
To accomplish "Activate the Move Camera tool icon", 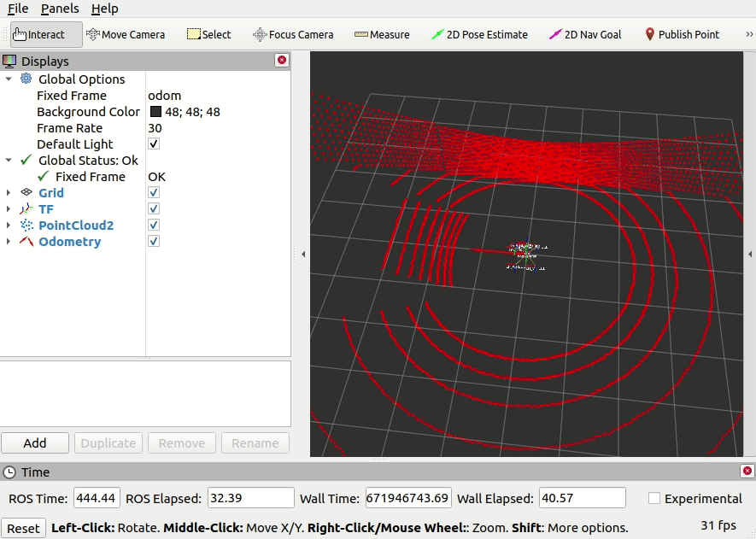I will coord(92,34).
